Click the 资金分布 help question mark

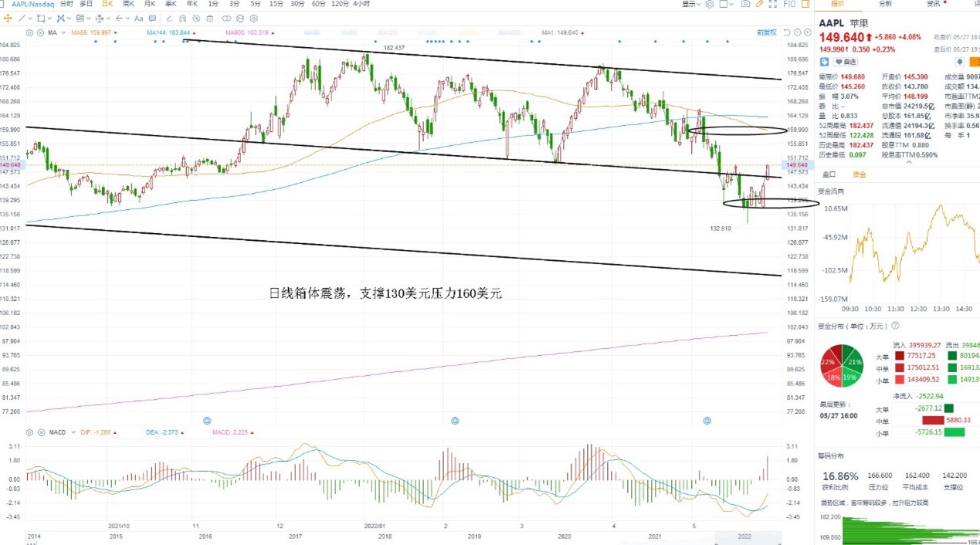pos(896,326)
